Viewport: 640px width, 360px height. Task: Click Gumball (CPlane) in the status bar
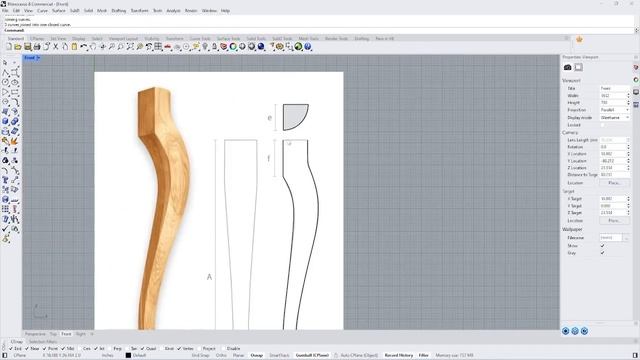pyautogui.click(x=312, y=356)
